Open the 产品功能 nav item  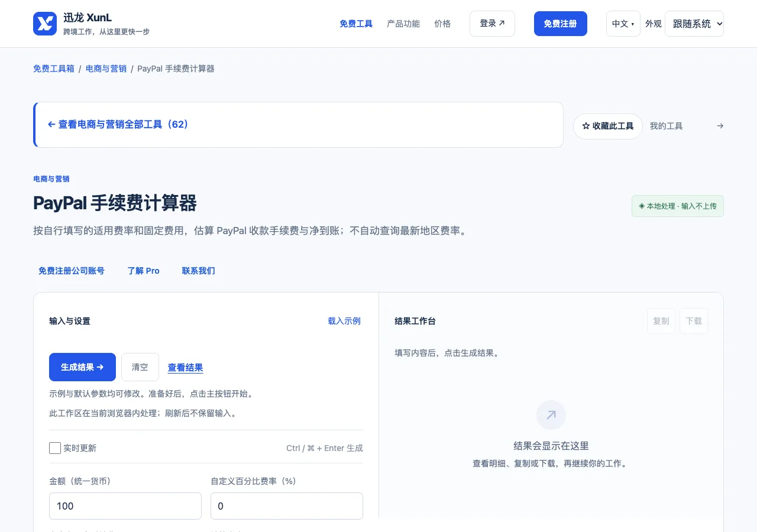(403, 24)
